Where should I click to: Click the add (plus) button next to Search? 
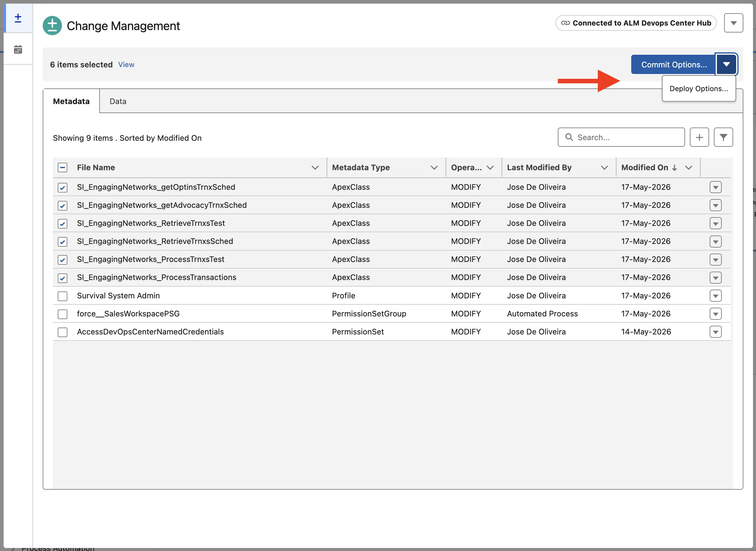pos(699,137)
